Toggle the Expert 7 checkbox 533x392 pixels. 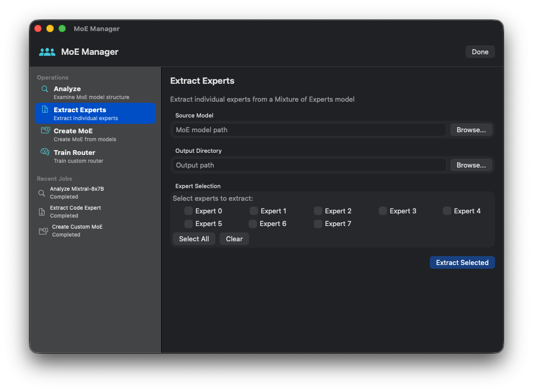(x=318, y=223)
